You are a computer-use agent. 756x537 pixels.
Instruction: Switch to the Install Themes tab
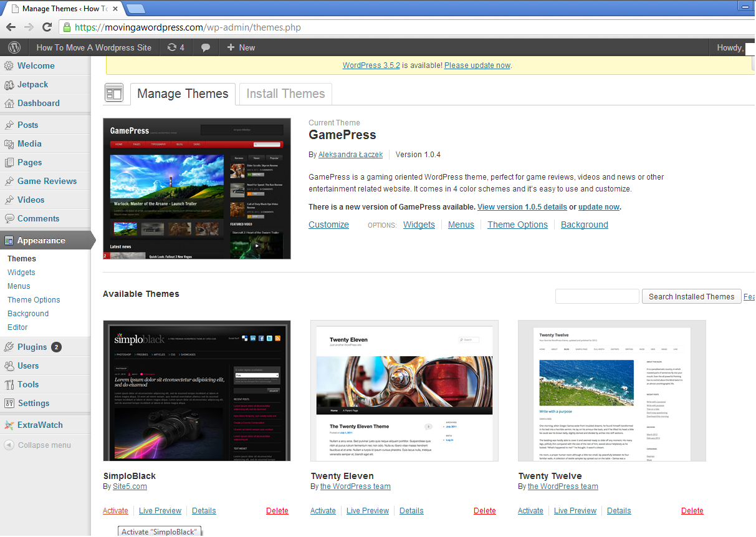285,94
